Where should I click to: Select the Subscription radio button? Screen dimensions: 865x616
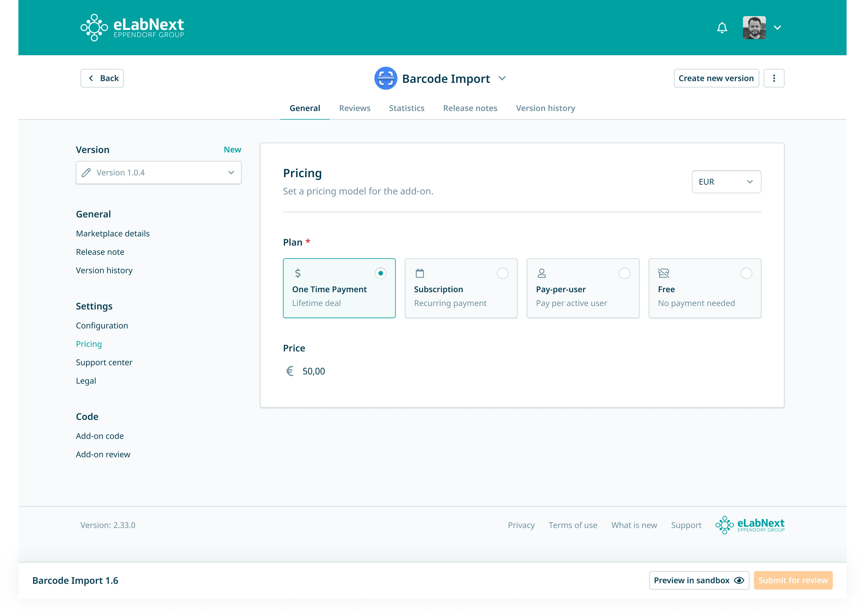[502, 273]
